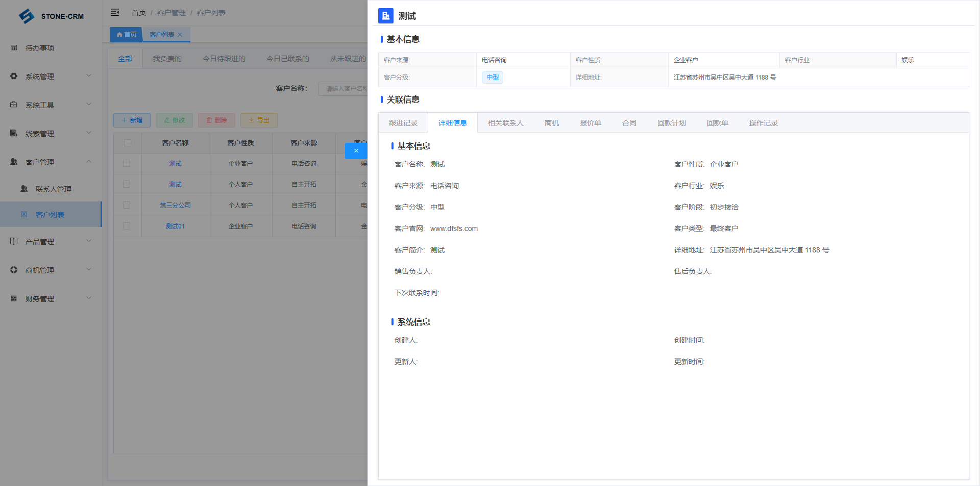Close the customer detail drawer
This screenshot has width=980, height=486.
pos(356,151)
